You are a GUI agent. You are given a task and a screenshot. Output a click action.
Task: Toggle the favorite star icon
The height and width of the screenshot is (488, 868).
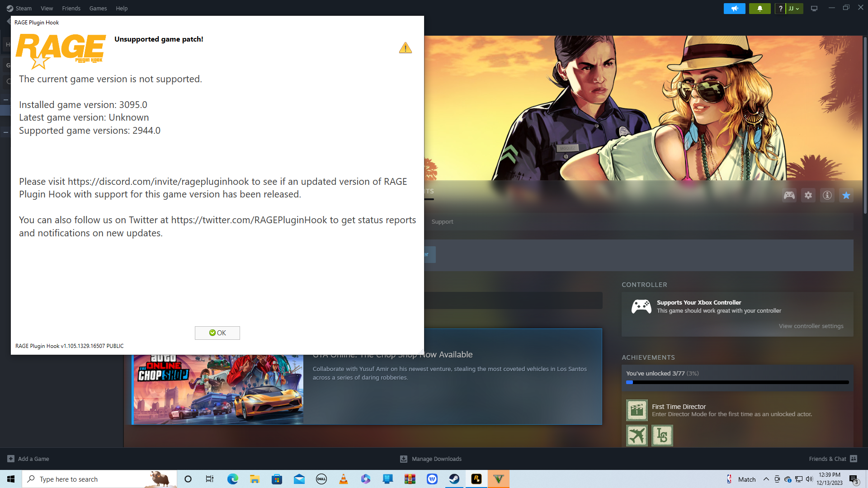click(x=846, y=195)
